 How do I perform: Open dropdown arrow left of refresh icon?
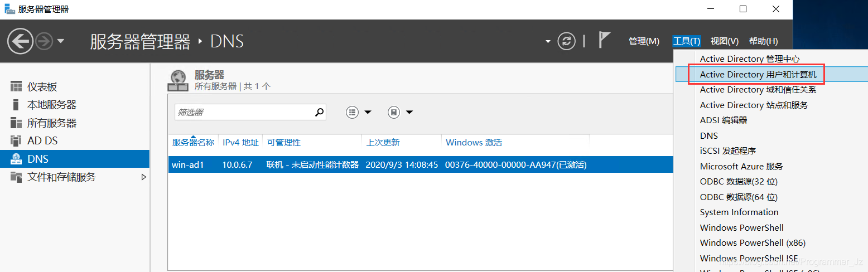point(548,42)
